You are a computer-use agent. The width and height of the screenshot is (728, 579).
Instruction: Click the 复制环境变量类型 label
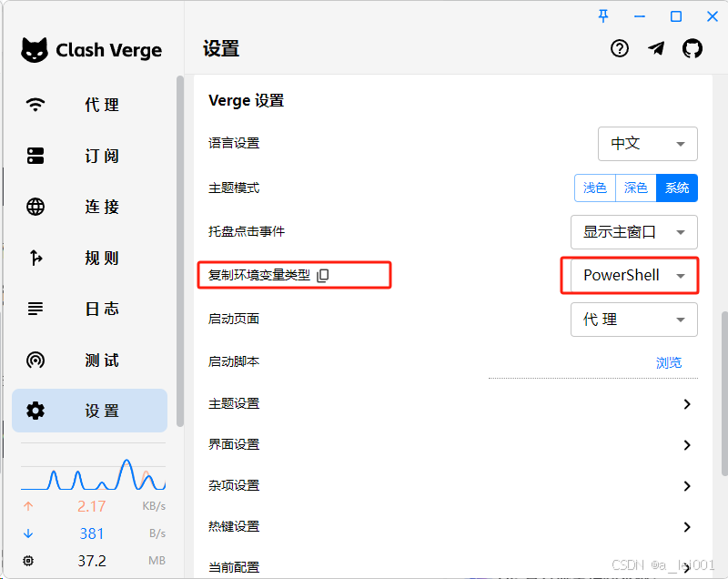click(x=259, y=275)
